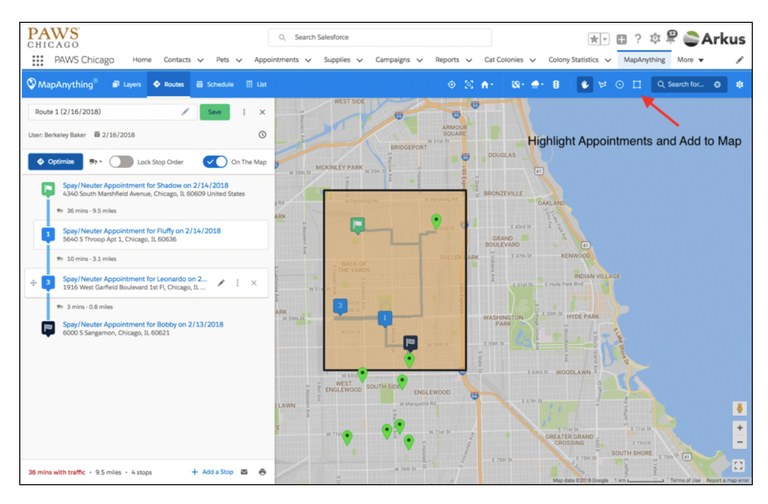Select the lasso polygon selection tool

coord(602,84)
